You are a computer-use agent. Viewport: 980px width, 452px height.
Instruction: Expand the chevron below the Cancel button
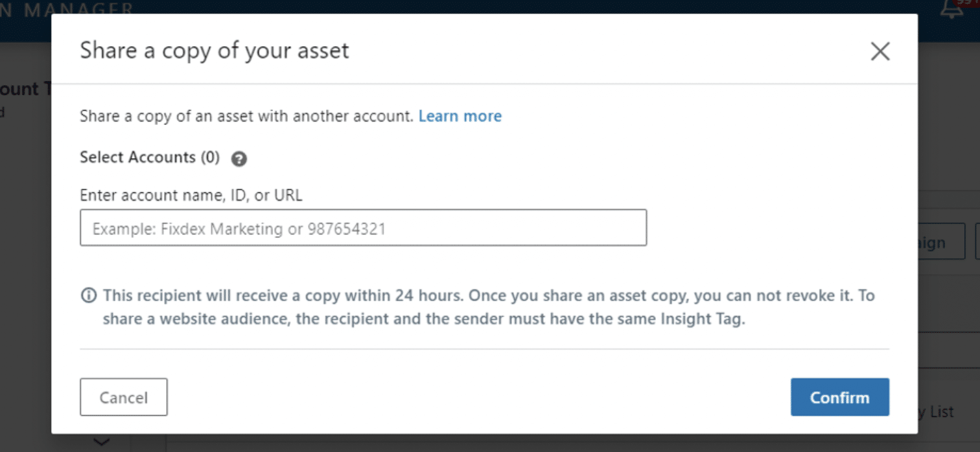tap(102, 442)
